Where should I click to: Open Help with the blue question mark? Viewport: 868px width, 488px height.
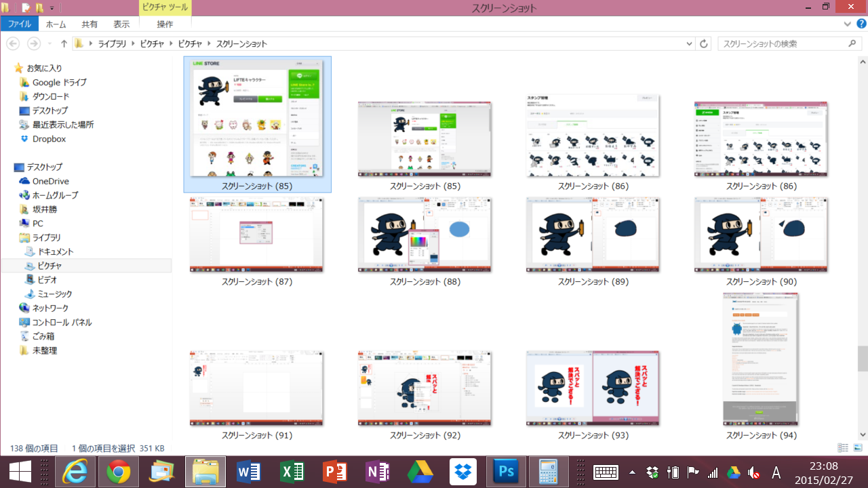tap(861, 24)
